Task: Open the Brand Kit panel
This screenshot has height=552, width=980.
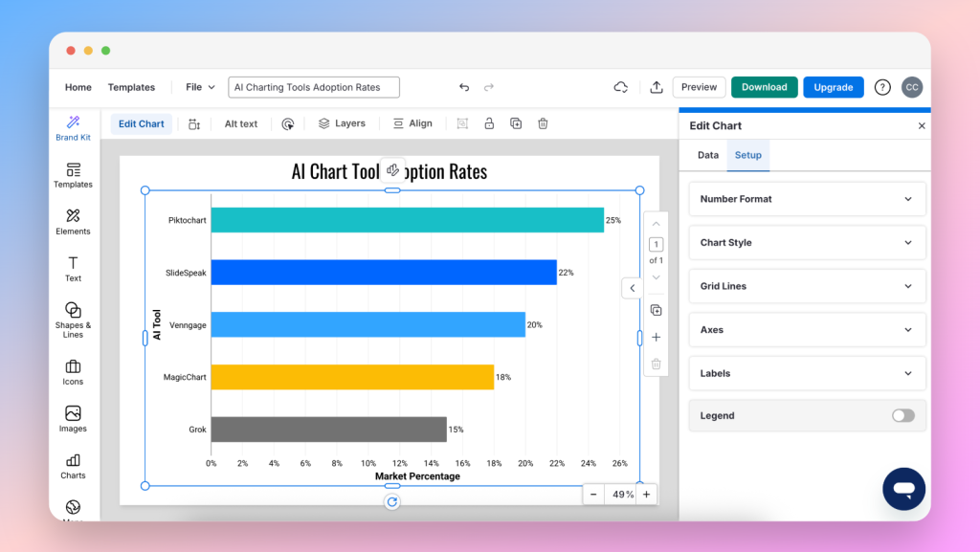Action: point(73,128)
